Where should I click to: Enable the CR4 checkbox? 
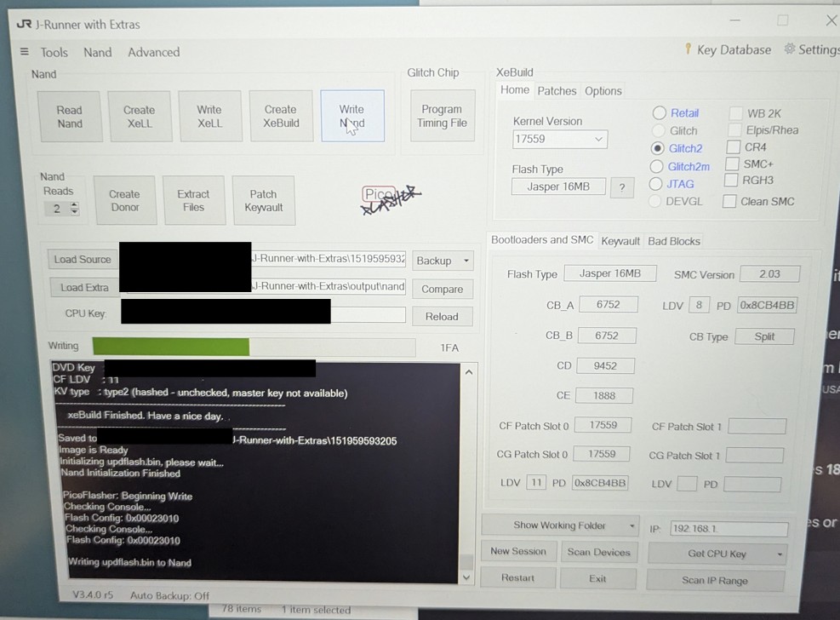[x=733, y=147]
